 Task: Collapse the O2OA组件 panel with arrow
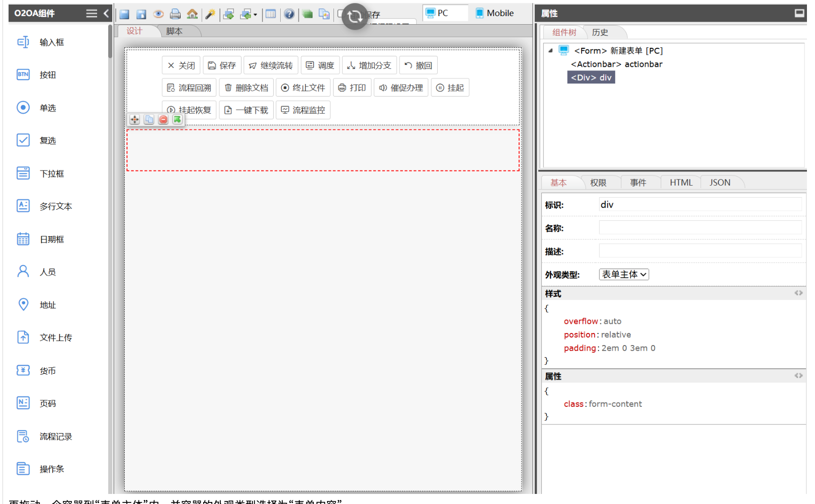point(106,14)
